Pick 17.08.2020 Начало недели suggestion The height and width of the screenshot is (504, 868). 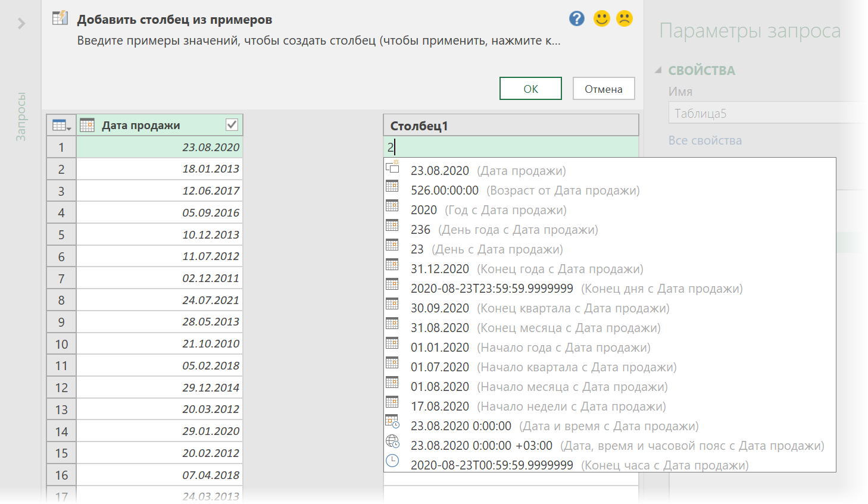[610, 406]
